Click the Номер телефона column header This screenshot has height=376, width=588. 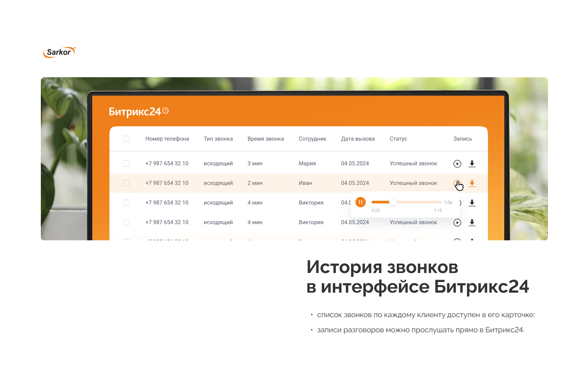(167, 139)
